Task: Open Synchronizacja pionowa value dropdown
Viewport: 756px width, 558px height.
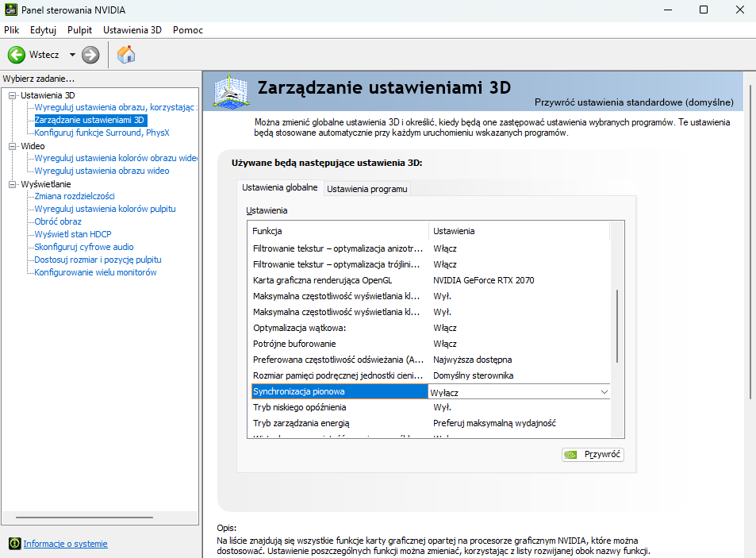Action: [604, 392]
